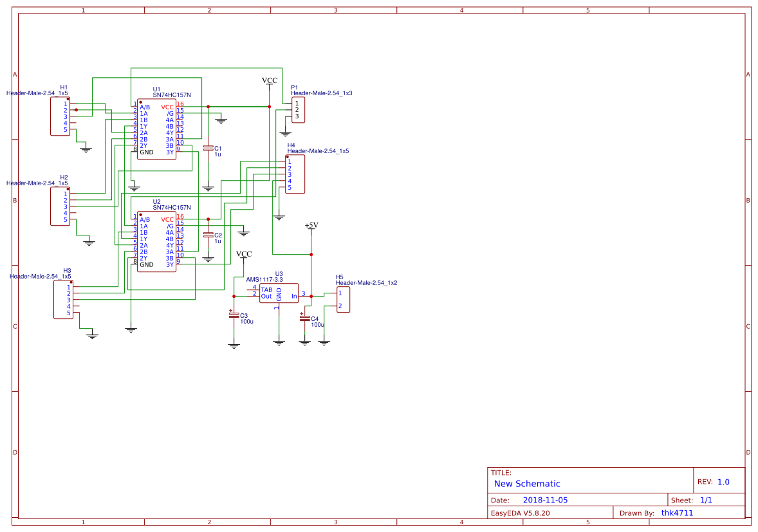Click the 2018-11-05 date field
The height and width of the screenshot is (532, 758).
545,499
